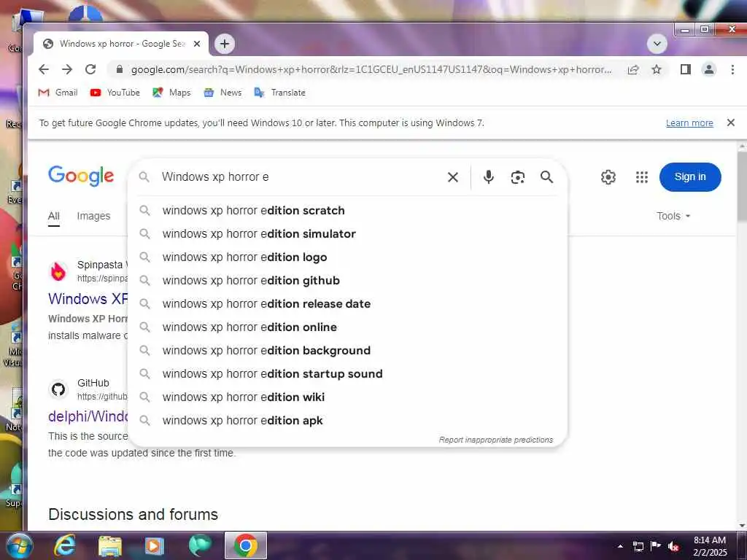Open the Action Center flag icon
The height and width of the screenshot is (560, 747).
click(x=656, y=546)
